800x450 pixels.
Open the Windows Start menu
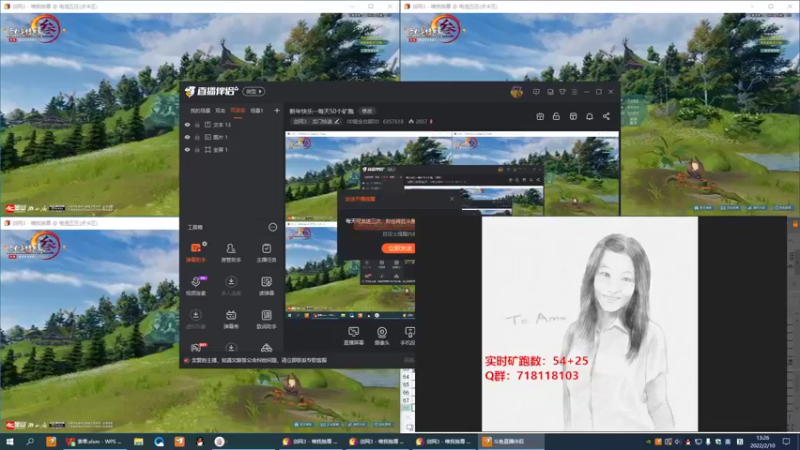[9, 441]
